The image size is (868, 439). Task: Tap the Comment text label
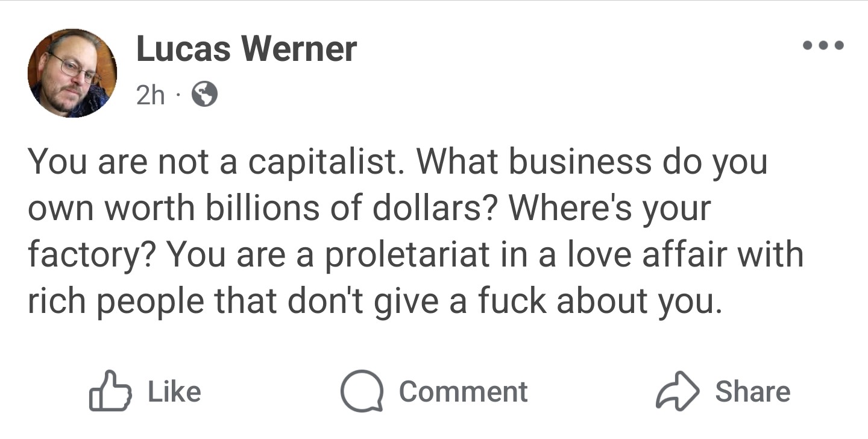click(463, 391)
